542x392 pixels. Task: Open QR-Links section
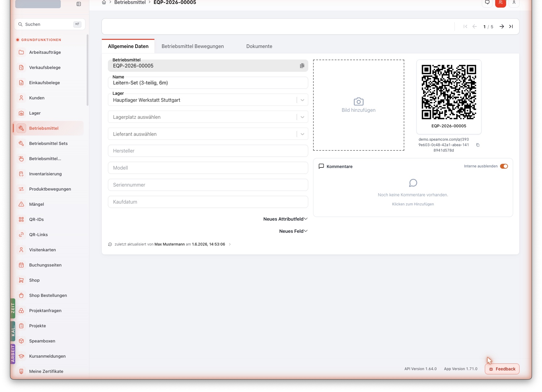pos(48,235)
